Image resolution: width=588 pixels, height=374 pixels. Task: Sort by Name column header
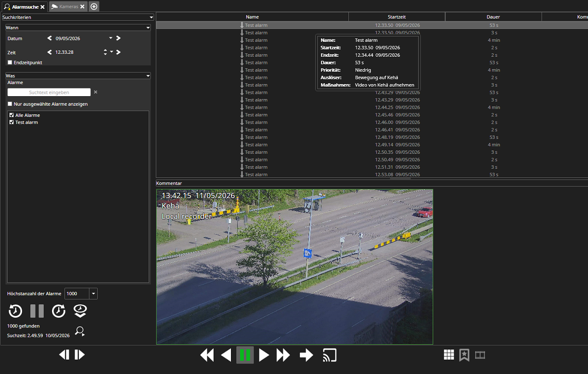click(x=252, y=17)
